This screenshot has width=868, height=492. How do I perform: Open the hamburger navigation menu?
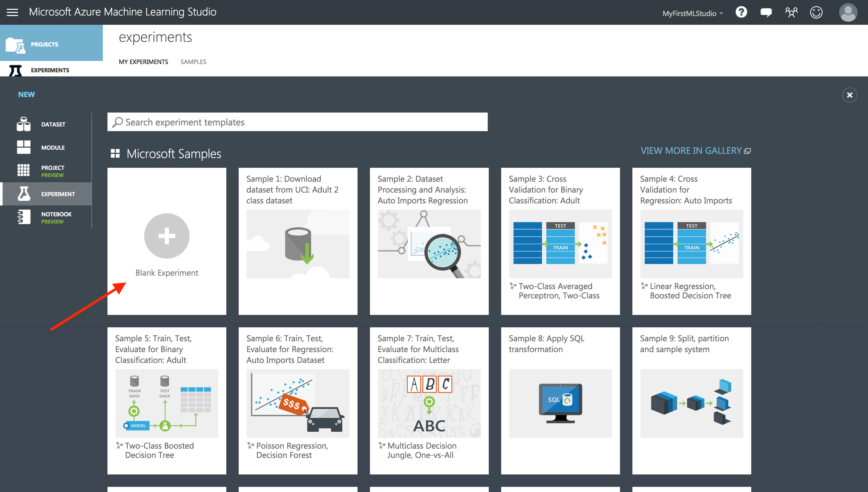pyautogui.click(x=12, y=12)
